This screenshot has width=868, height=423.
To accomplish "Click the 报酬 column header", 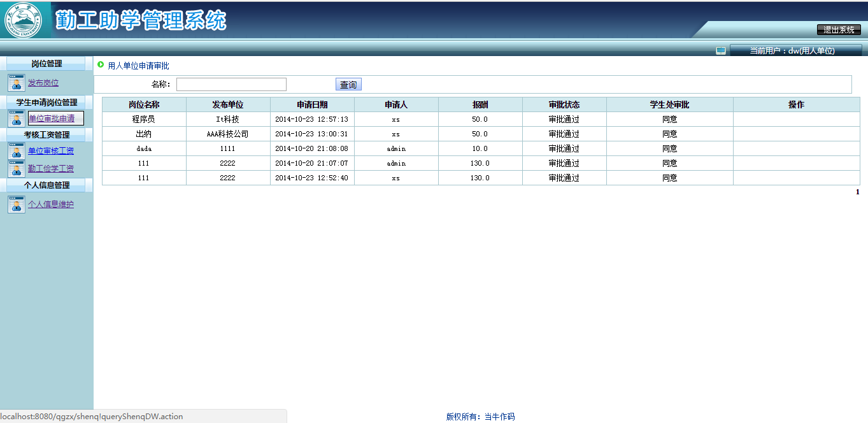I will (480, 104).
